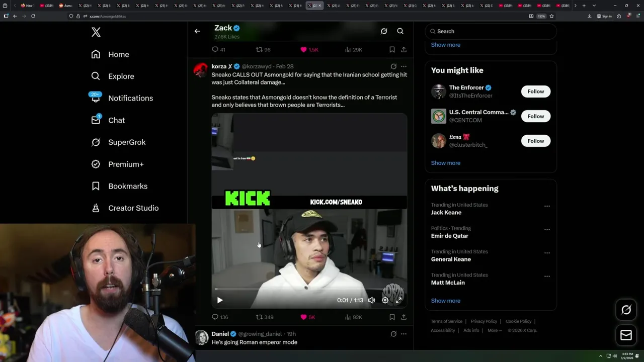The height and width of the screenshot is (362, 644).
Task: Reply to korza's post with 136 replies
Action: [220, 317]
